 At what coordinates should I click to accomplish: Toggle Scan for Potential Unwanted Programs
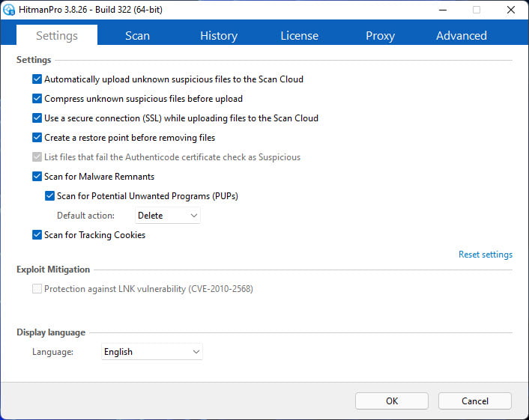pos(49,196)
